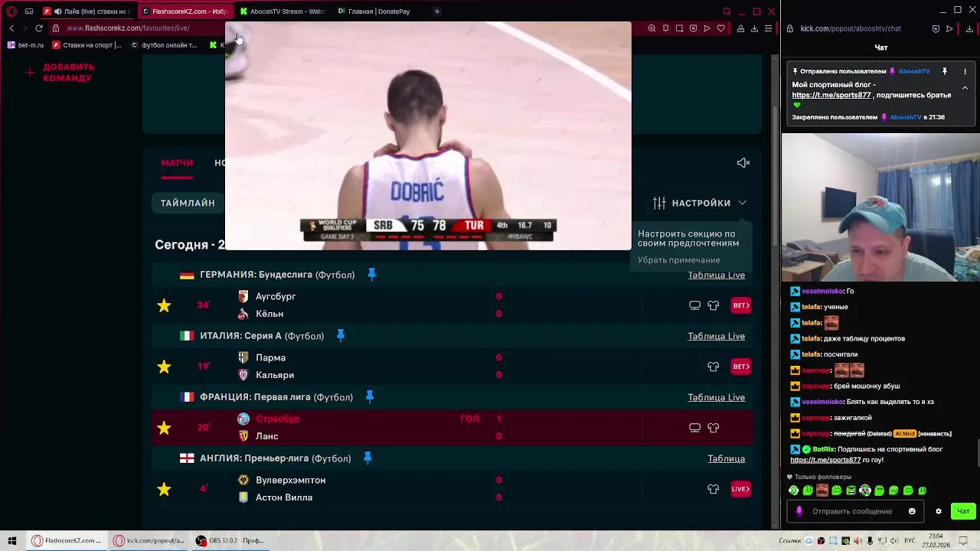Go back in browser history

[x=11, y=28]
